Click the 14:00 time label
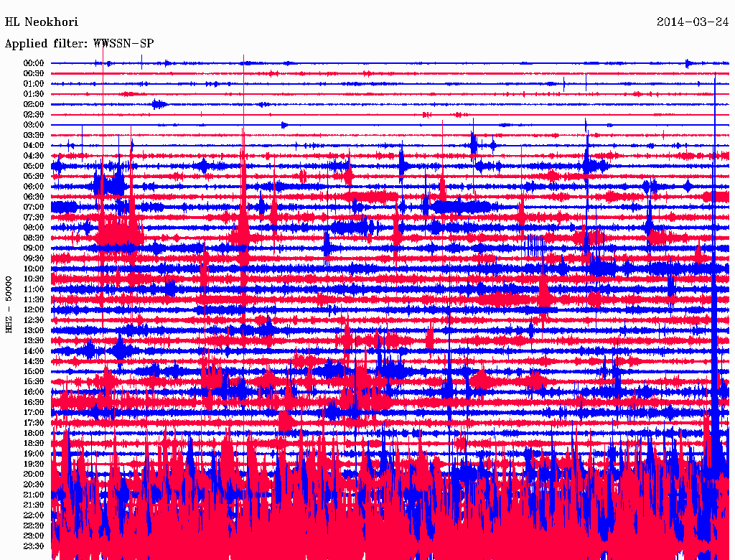This screenshot has width=735, height=560. [x=34, y=351]
